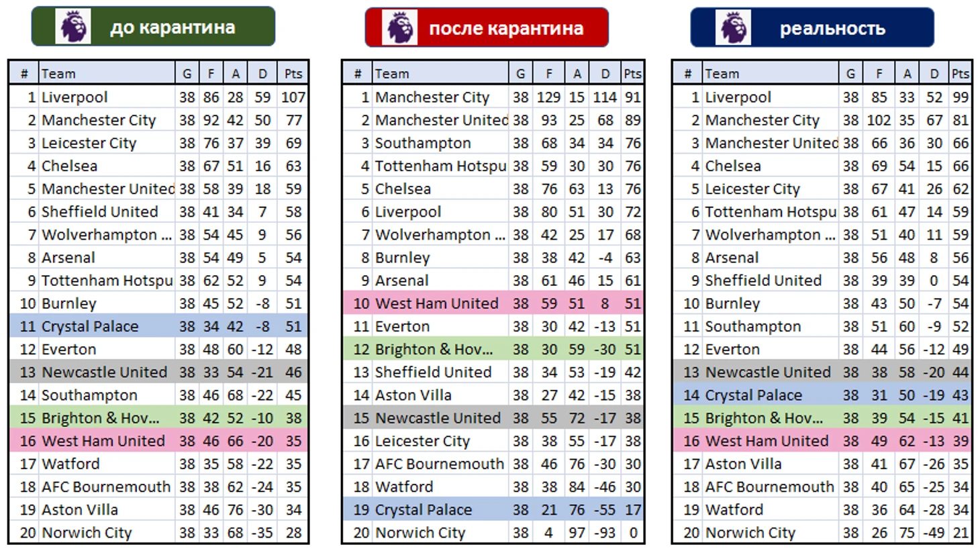Viewport: 980px width, 551px height.
Task: Click the Pts header in left table
Action: pos(293,73)
